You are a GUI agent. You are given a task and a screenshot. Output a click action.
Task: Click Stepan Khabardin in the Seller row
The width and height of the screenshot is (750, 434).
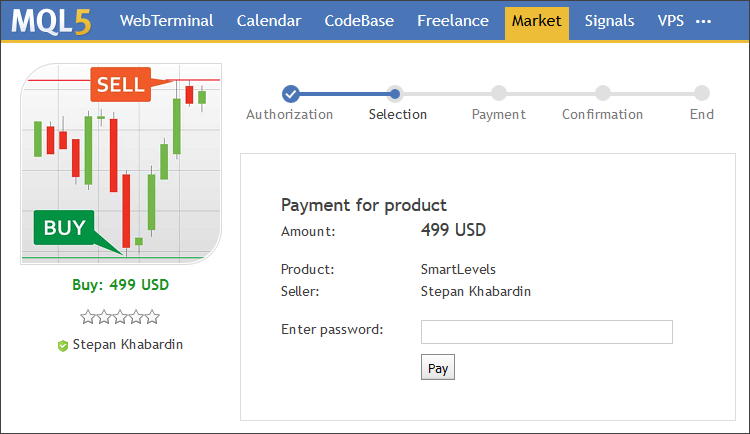(476, 291)
